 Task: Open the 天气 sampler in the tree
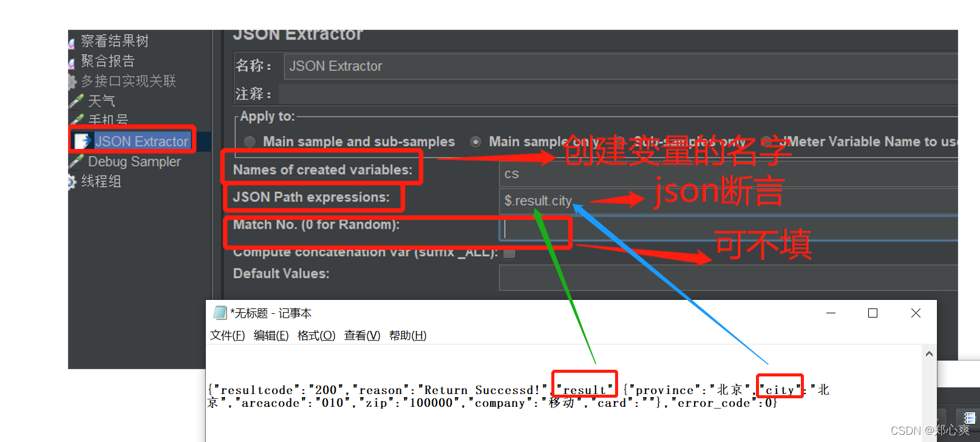click(x=101, y=101)
